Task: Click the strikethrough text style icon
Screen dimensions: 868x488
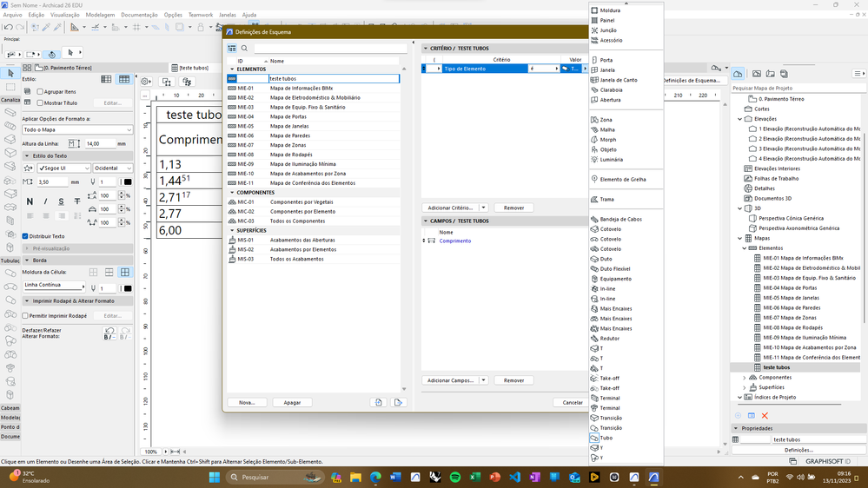Action: pos(77,201)
